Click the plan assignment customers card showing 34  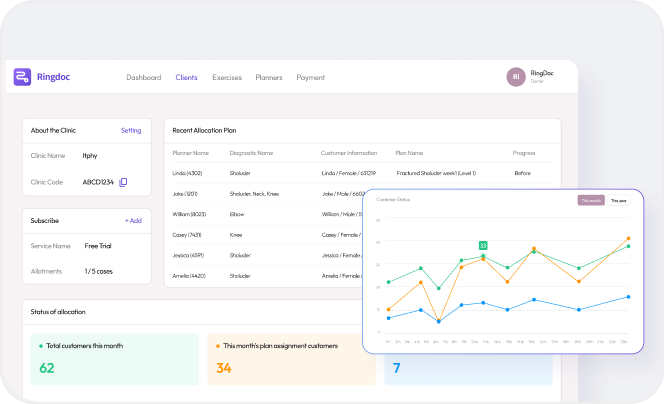pyautogui.click(x=290, y=360)
